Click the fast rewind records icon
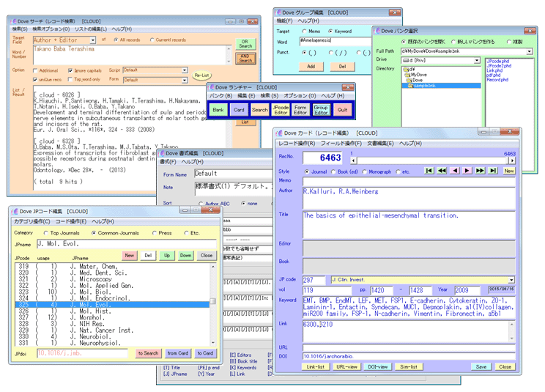545x392 pixels. click(x=442, y=171)
